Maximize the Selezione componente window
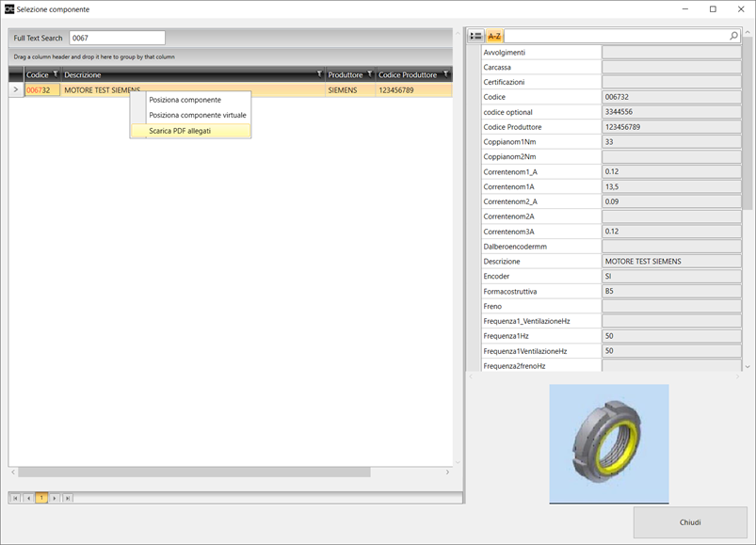 tap(713, 9)
